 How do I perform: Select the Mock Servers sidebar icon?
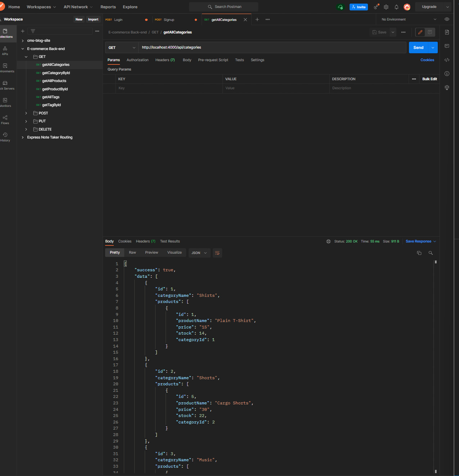pos(5,85)
